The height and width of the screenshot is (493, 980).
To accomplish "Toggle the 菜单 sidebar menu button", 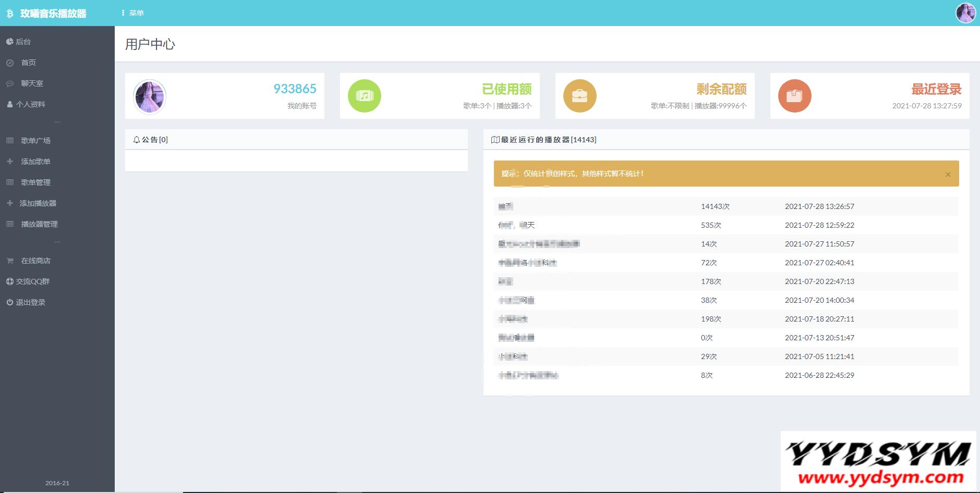I will click(132, 13).
